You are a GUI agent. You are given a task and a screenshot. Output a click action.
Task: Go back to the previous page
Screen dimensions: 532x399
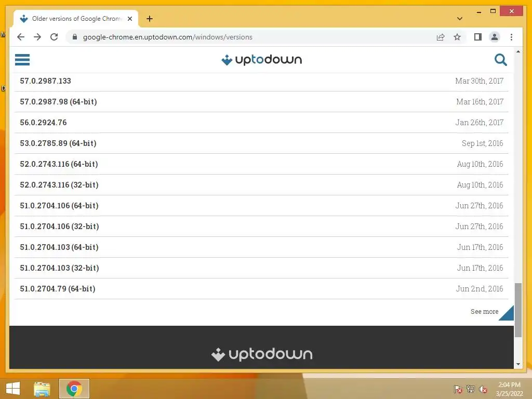click(x=21, y=37)
